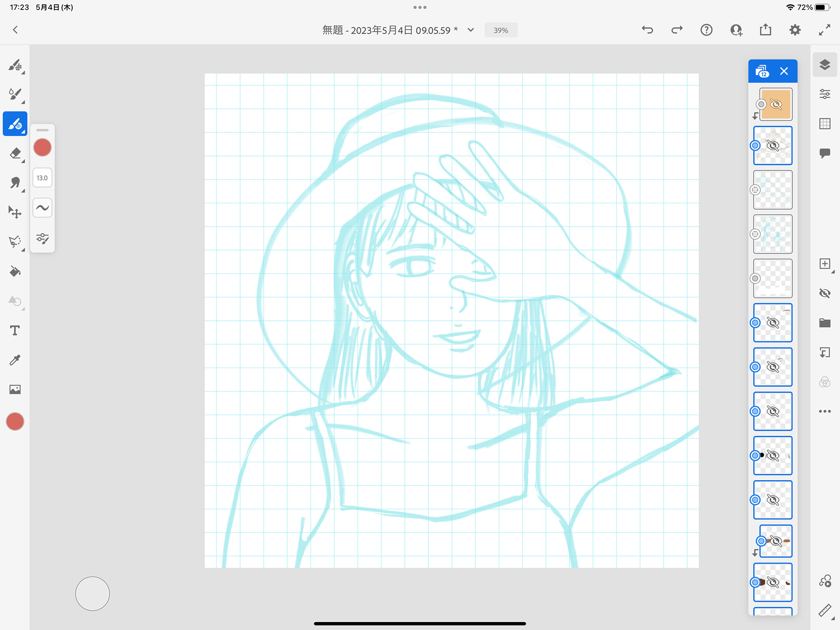
Task: Open the three-dots more layer options
Action: (x=825, y=412)
